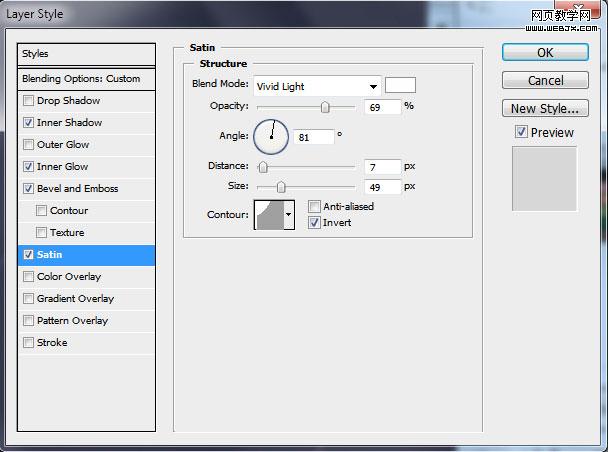Screen dimensions: 608x452
Task: Focus the Opacity value field
Action: coord(382,107)
